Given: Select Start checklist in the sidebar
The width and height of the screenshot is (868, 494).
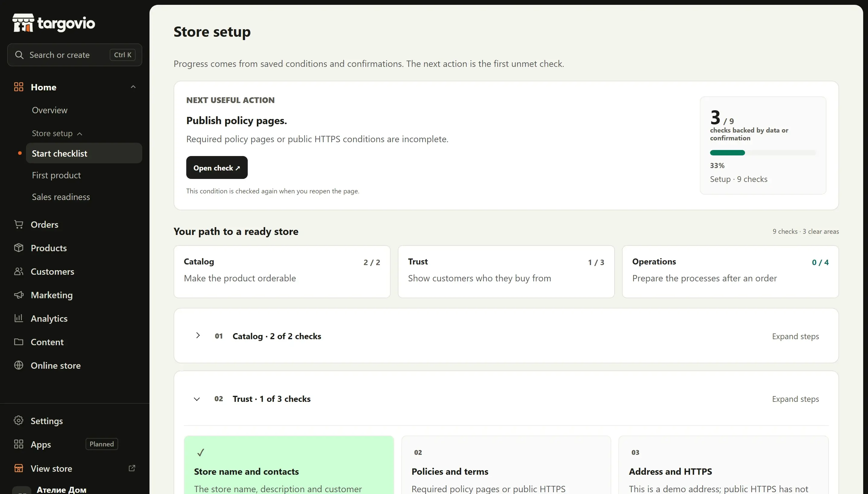Looking at the screenshot, I should [x=84, y=153].
